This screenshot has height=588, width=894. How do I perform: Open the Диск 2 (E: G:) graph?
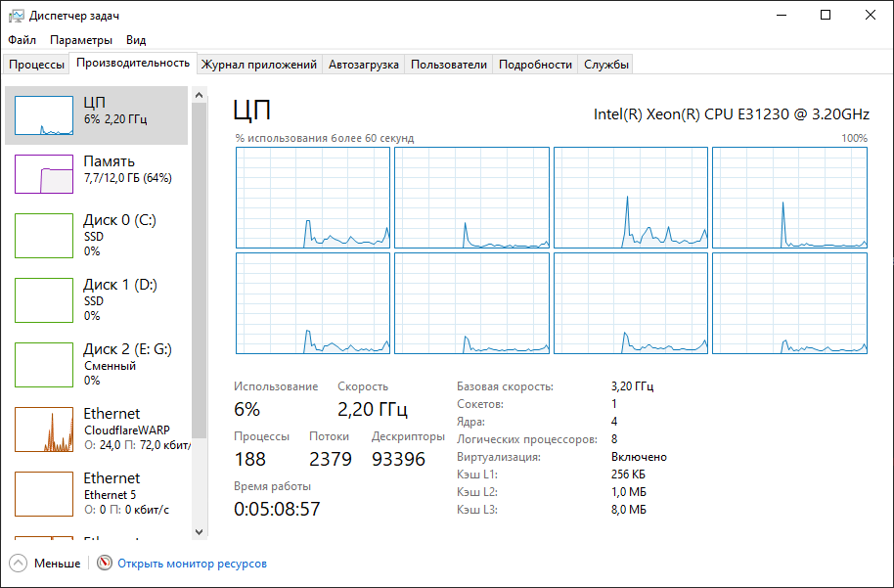[98, 364]
